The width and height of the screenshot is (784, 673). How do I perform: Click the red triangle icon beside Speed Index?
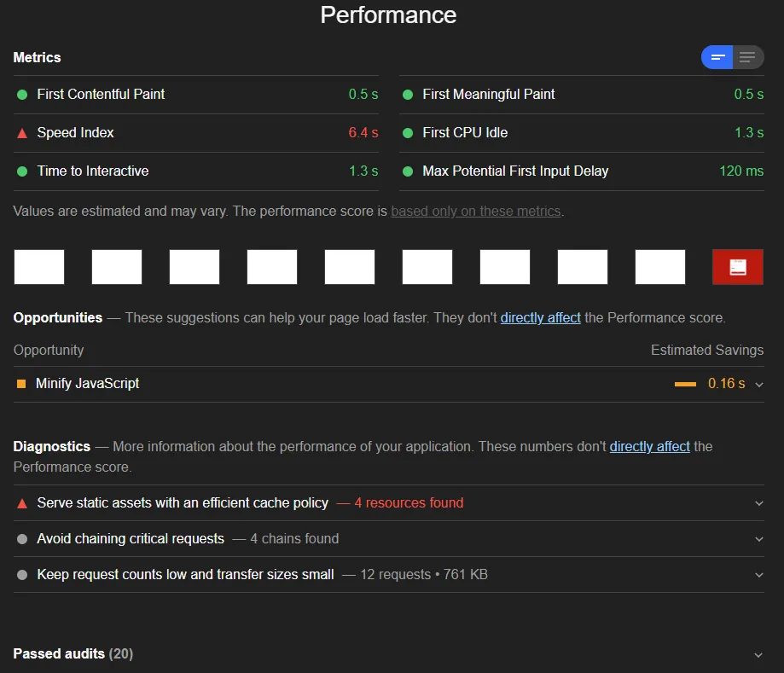(x=22, y=133)
